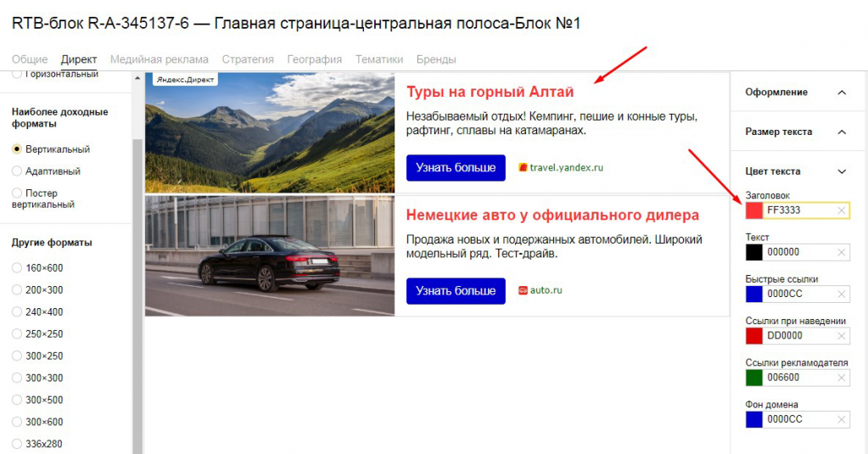Click the Немецкие авто у официального дилера headline
The image size is (868, 454).
[x=552, y=215]
